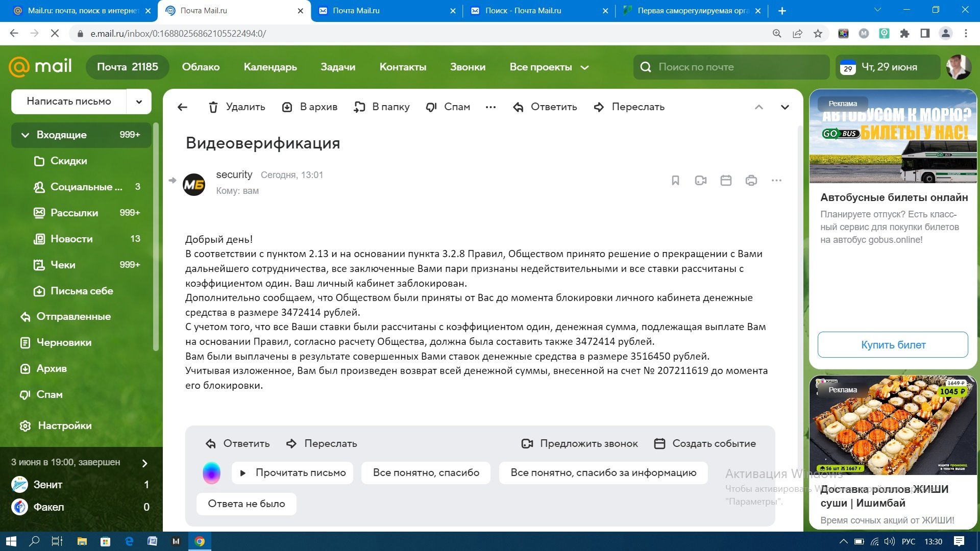Collapse the Inbox folder tree

click(25, 135)
